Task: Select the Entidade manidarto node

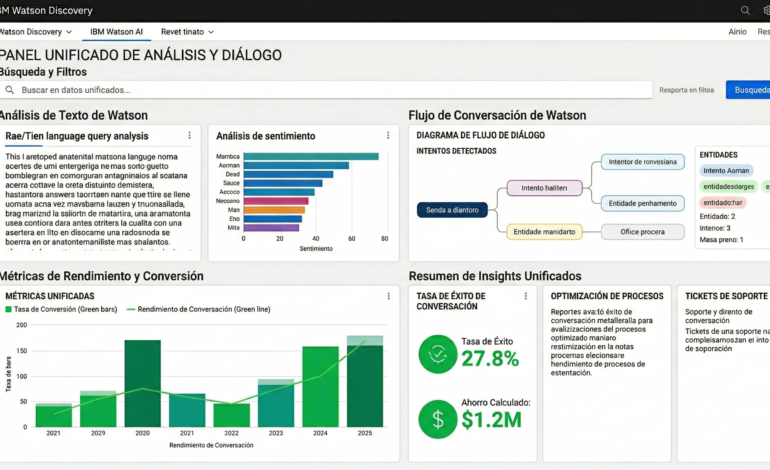Action: click(544, 232)
